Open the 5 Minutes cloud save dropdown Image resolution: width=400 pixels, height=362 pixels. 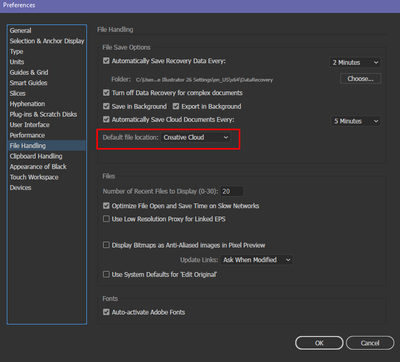pos(356,121)
